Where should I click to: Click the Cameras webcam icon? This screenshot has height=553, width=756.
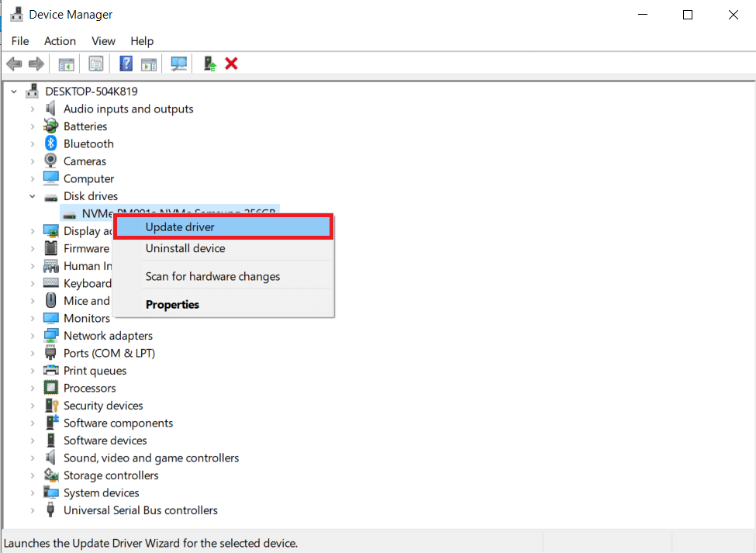coord(50,161)
